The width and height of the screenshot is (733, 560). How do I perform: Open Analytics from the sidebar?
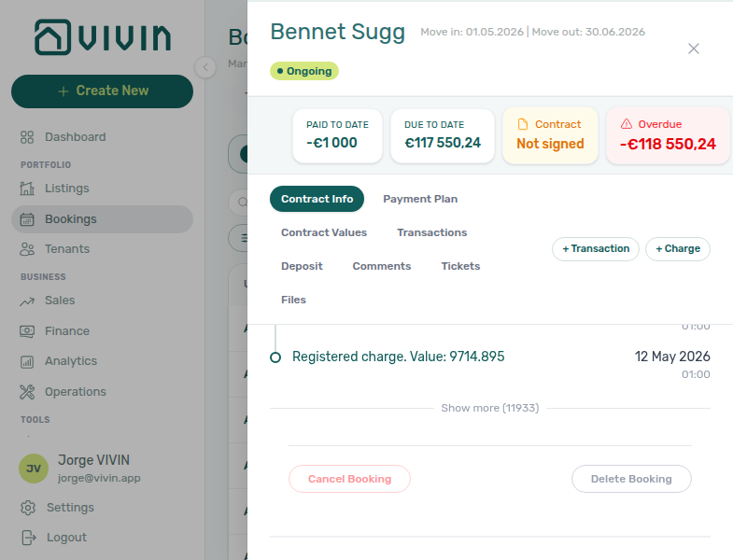pyautogui.click(x=103, y=361)
